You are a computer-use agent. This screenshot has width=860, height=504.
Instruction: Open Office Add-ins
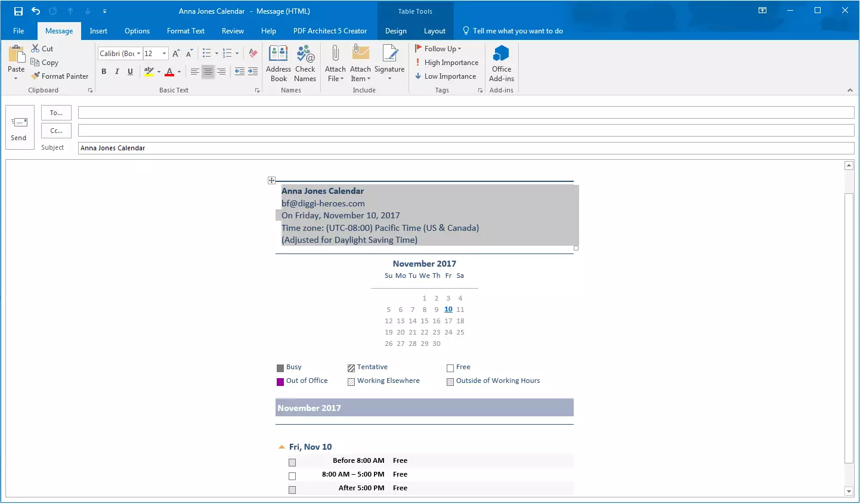502,63
